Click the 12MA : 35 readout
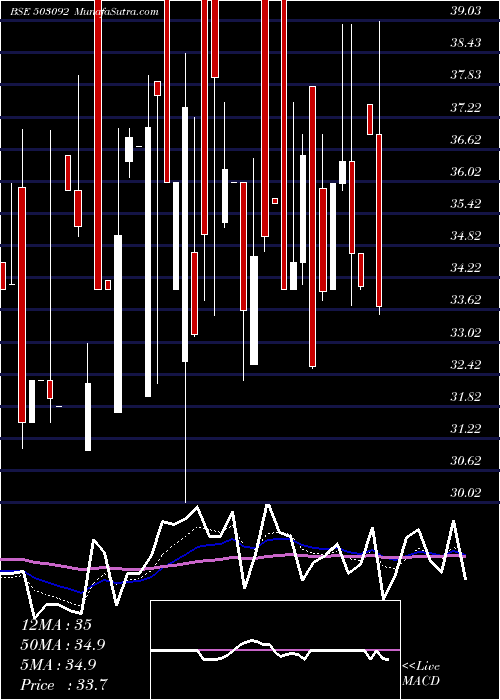Screen dimensions: 500x700 click(x=56, y=625)
